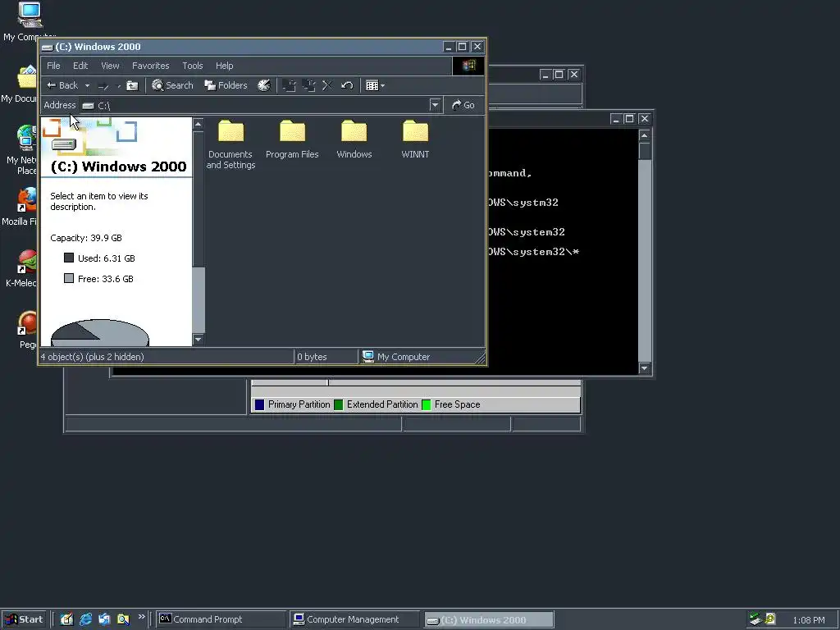Click the '0 bytes' status bar cell
840x630 pixels.
(326, 357)
